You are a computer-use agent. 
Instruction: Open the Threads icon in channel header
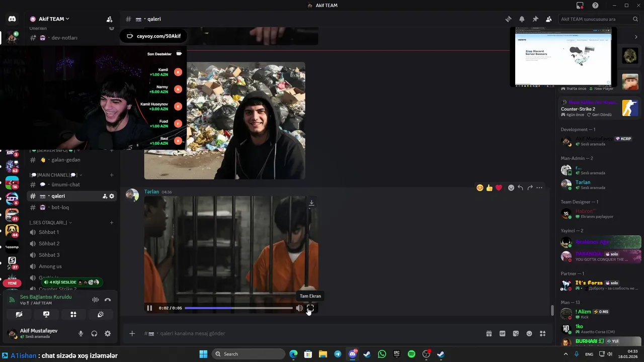pyautogui.click(x=508, y=19)
